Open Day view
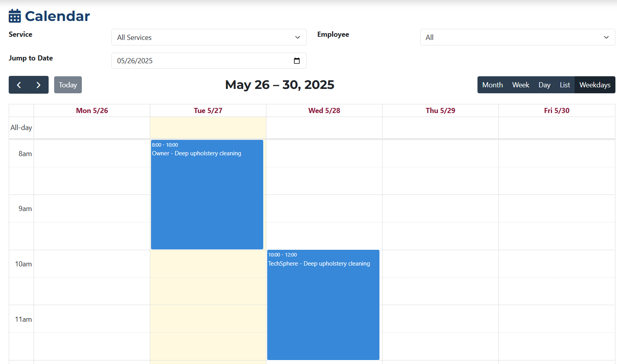617x364 pixels. coord(544,85)
